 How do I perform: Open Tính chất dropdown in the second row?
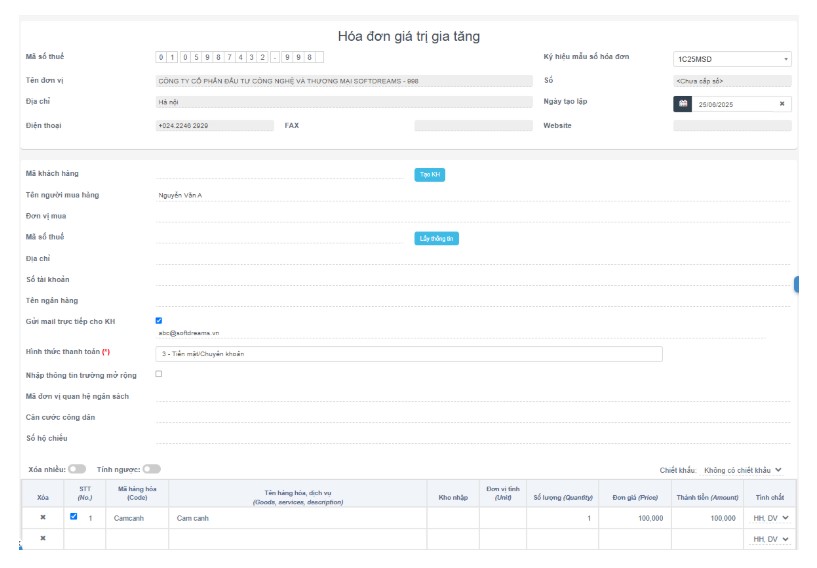[x=771, y=540]
